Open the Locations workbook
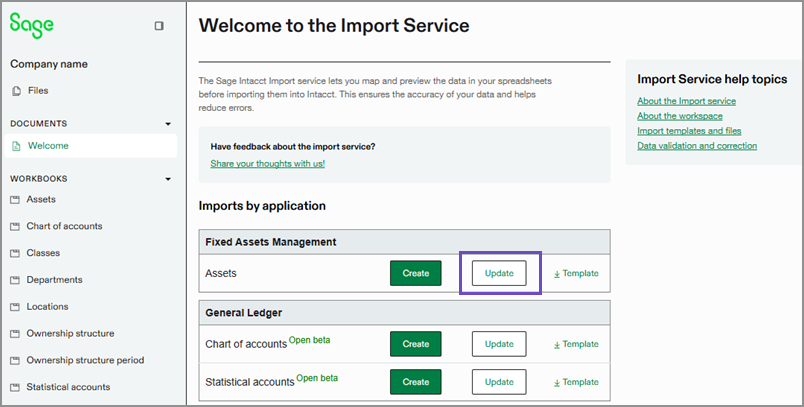 pos(48,307)
